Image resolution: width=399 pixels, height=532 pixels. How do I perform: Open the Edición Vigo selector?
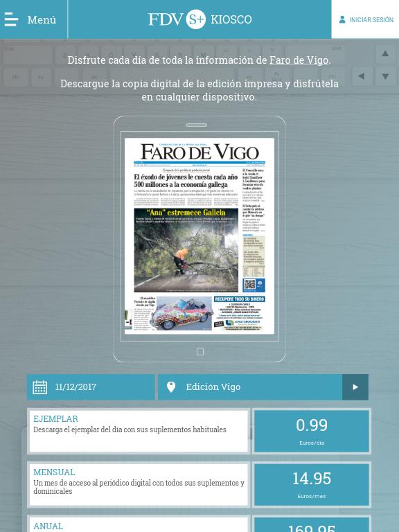pos(250,387)
